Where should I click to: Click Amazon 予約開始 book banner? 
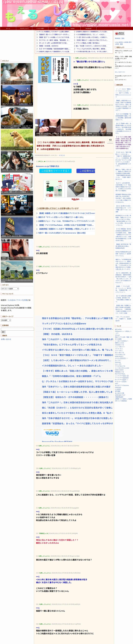(x=54, y=70)
